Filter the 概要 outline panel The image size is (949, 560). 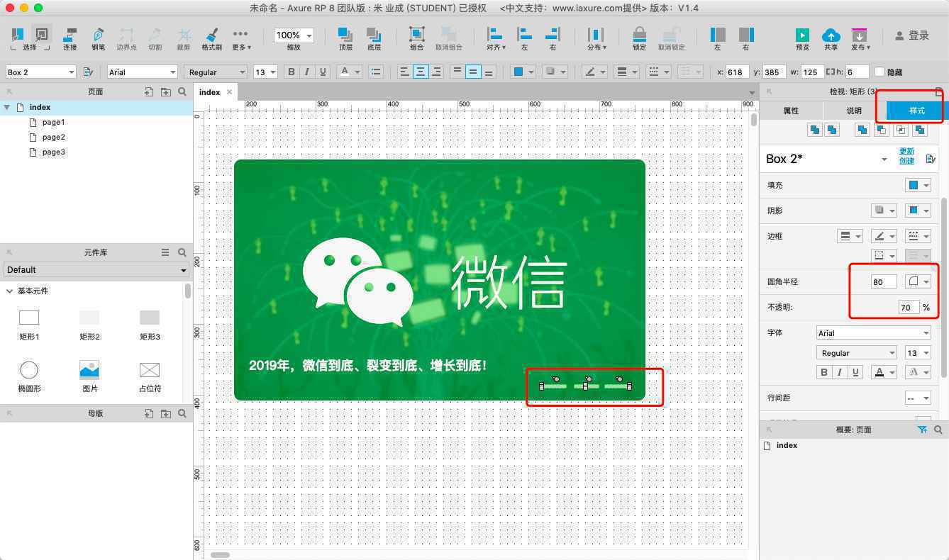pyautogui.click(x=922, y=430)
